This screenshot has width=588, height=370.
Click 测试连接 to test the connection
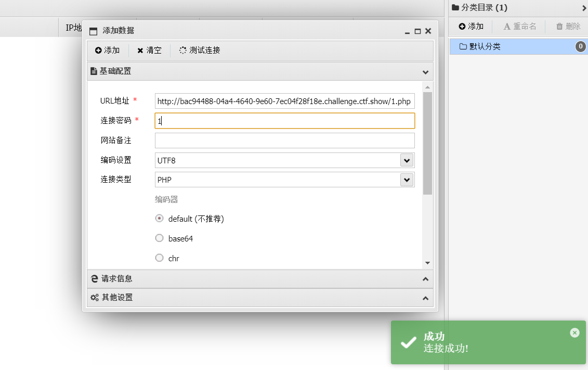tap(200, 50)
